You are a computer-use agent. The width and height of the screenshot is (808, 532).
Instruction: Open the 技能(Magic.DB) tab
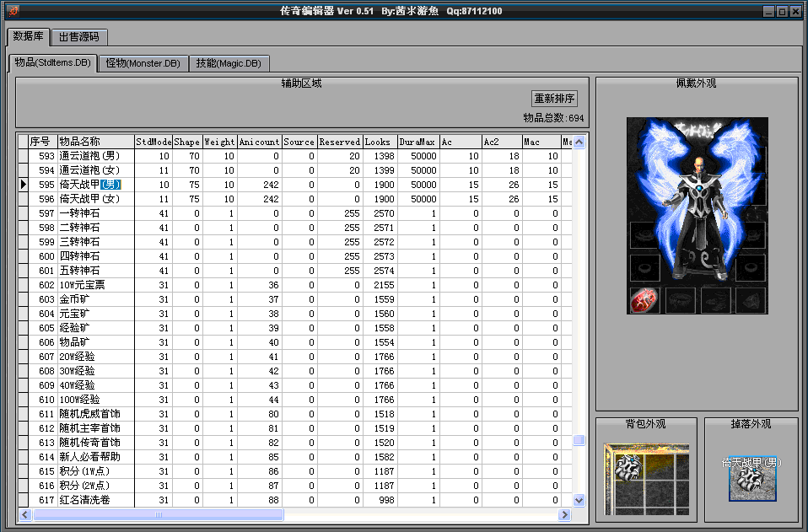coord(229,63)
